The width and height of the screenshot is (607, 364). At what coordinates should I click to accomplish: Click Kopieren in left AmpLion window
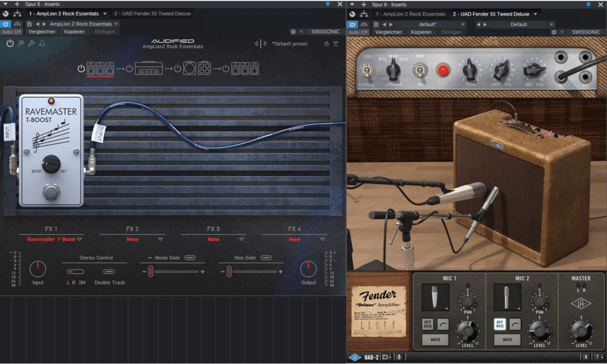[74, 32]
